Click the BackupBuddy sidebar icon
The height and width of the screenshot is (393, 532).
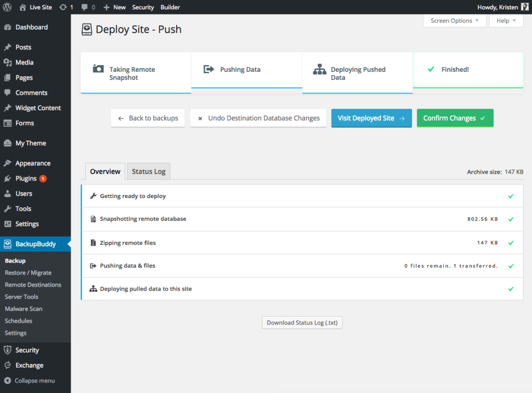[7, 244]
